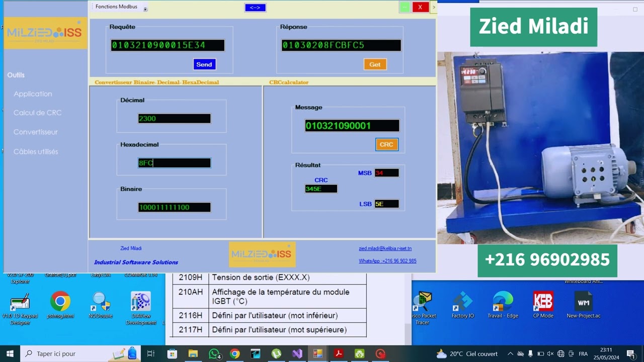This screenshot has height=362, width=644.
Task: Click the LSB result field 5E
Action: pyautogui.click(x=386, y=204)
